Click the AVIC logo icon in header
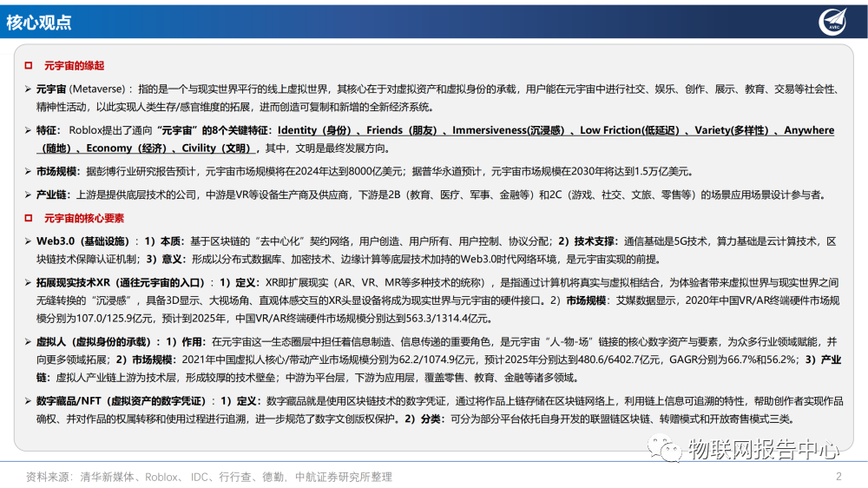868x488 pixels. [833, 23]
